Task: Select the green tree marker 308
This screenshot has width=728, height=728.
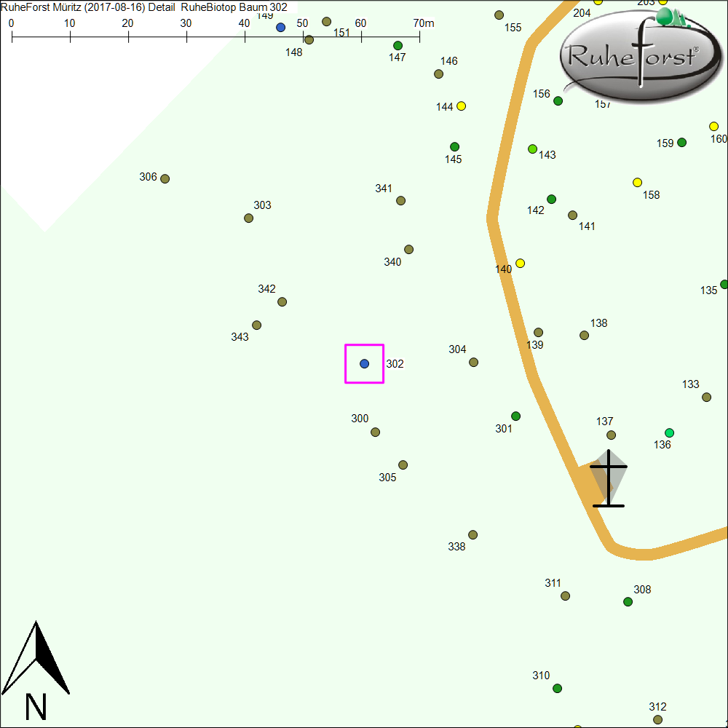Action: click(x=628, y=602)
